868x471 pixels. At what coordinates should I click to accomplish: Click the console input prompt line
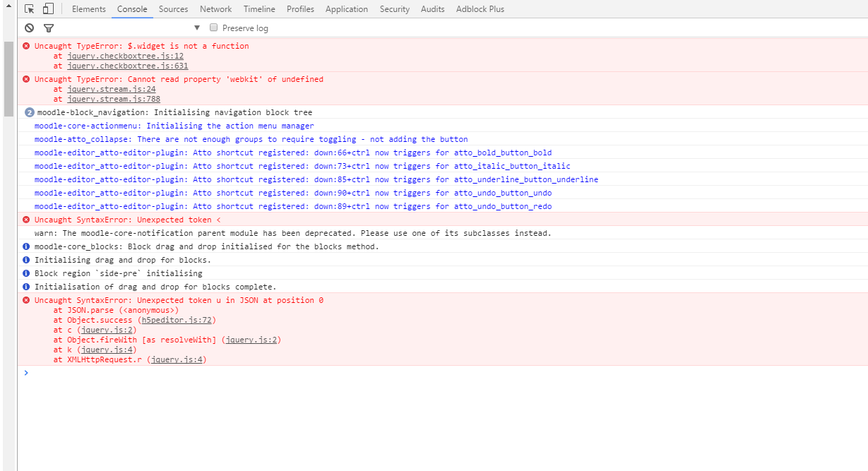click(x=443, y=373)
